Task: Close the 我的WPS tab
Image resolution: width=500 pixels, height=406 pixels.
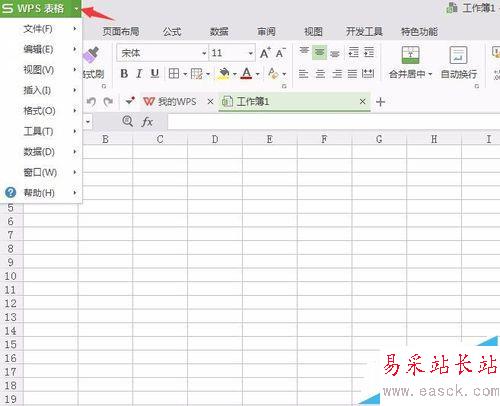Action: [210, 101]
